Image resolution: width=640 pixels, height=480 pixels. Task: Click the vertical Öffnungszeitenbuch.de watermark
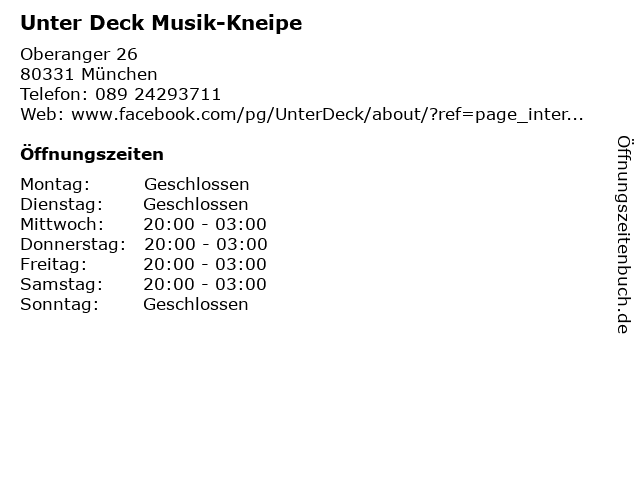click(x=624, y=235)
